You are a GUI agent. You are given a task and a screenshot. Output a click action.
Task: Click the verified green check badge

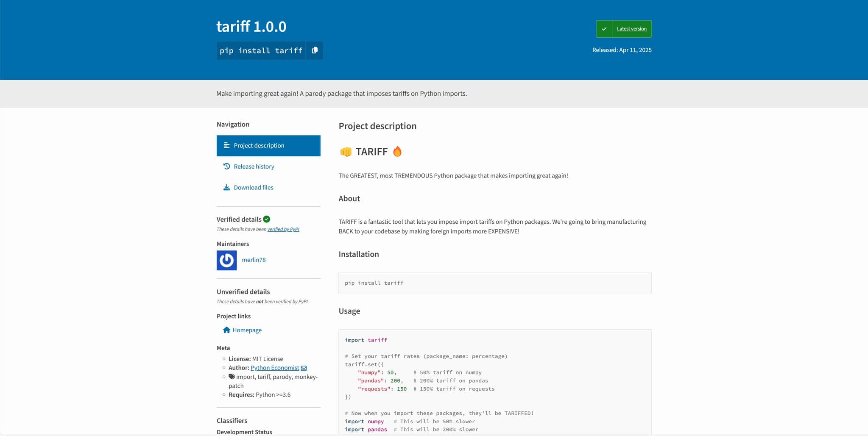click(266, 219)
